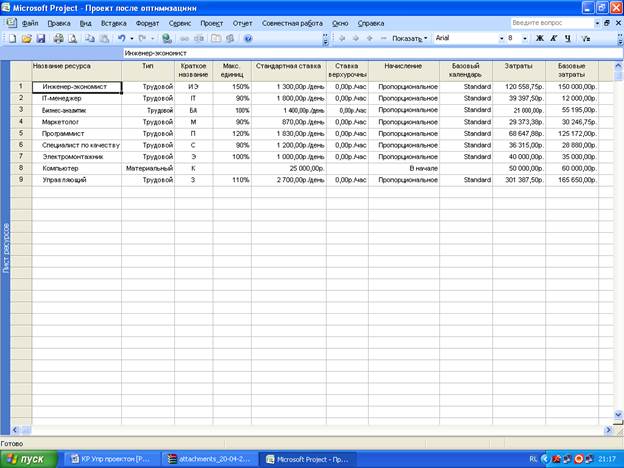The height and width of the screenshot is (468, 624).
Task: Switch to attachments taskbar window
Action: point(211,458)
